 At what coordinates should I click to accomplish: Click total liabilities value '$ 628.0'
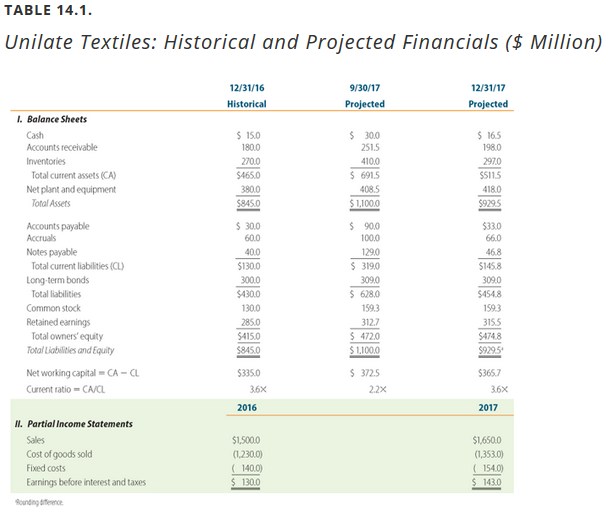(365, 294)
